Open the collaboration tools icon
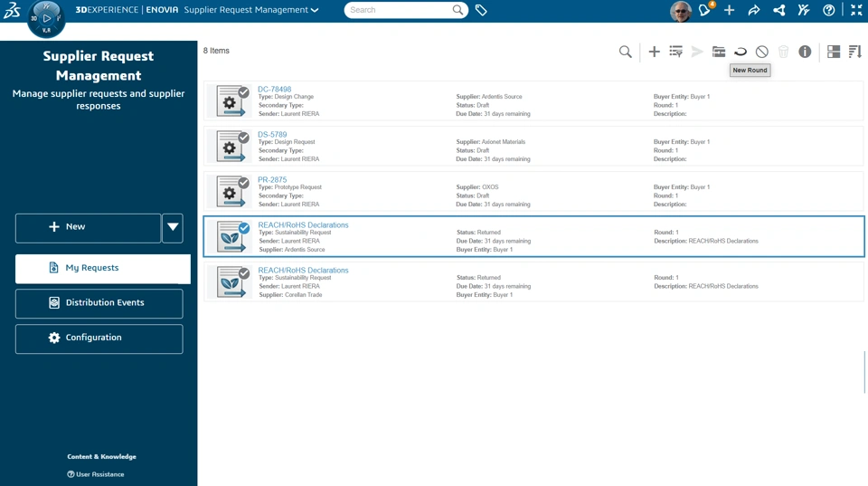868x486 pixels. 804,10
